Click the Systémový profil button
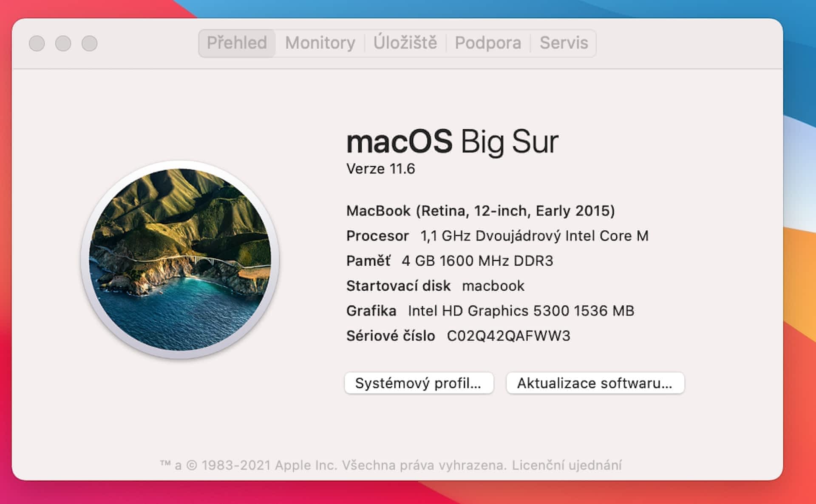This screenshot has width=816, height=504. [x=419, y=383]
